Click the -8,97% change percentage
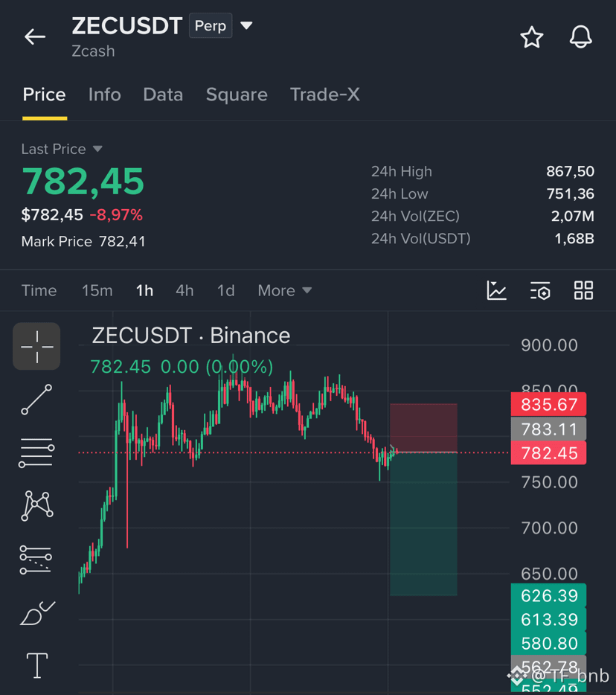Viewport: 616px width, 695px height. coord(116,215)
